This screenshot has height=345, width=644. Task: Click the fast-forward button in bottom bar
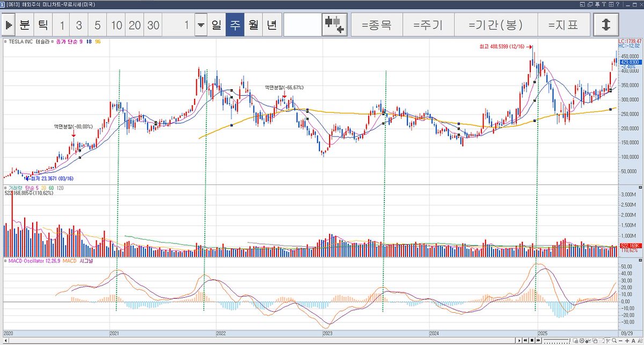538,341
